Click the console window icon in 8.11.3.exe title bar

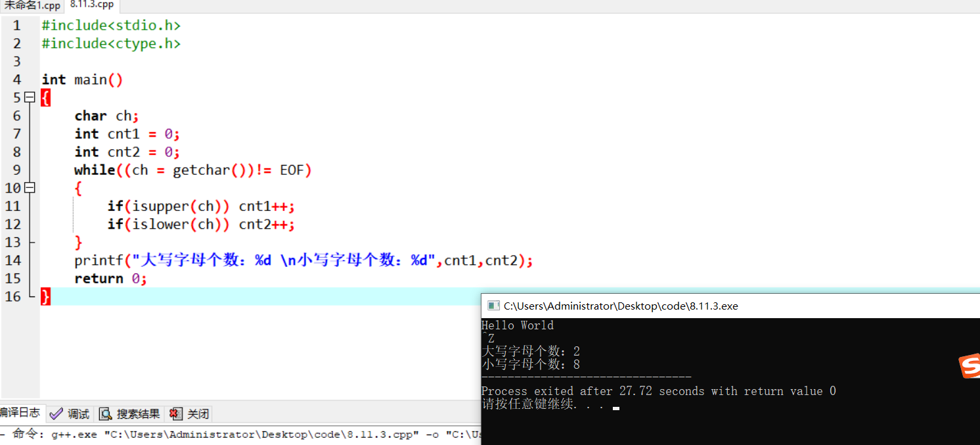pyautogui.click(x=493, y=306)
